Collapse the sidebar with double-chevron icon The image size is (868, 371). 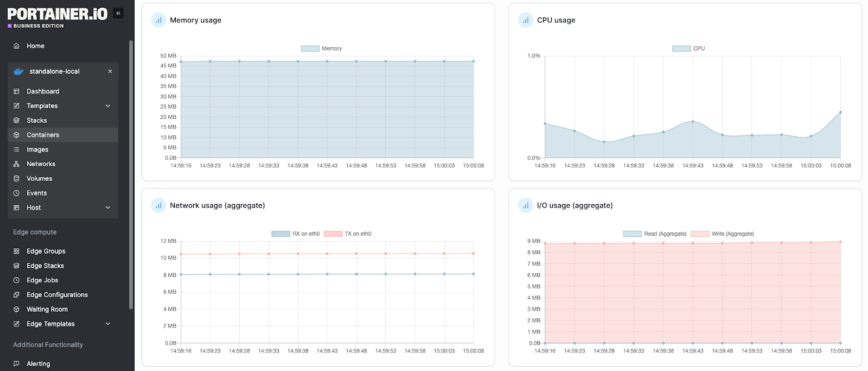point(118,13)
